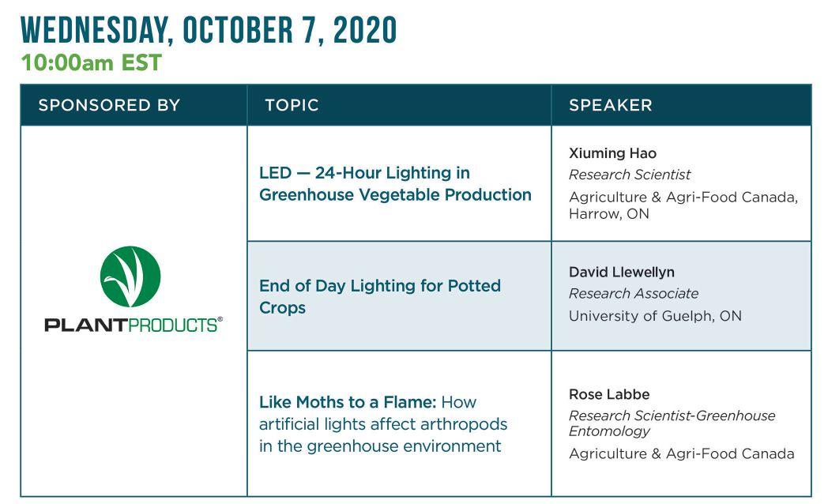Open End of Day Lighting topic

pos(379,296)
